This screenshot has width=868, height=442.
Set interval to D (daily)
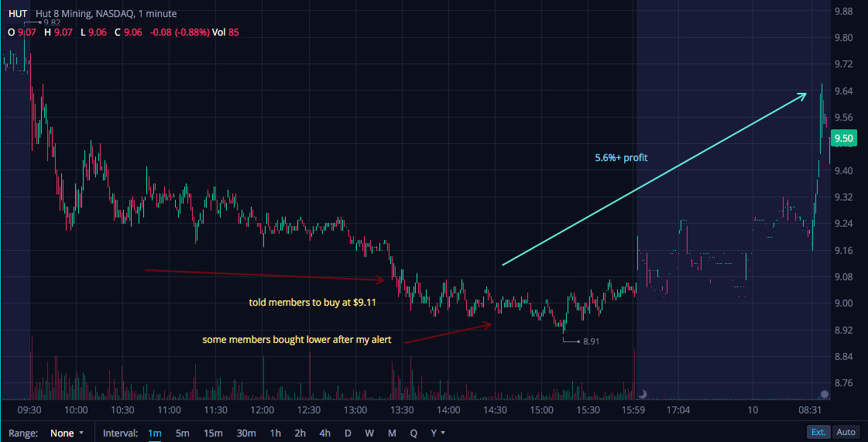pyautogui.click(x=348, y=433)
